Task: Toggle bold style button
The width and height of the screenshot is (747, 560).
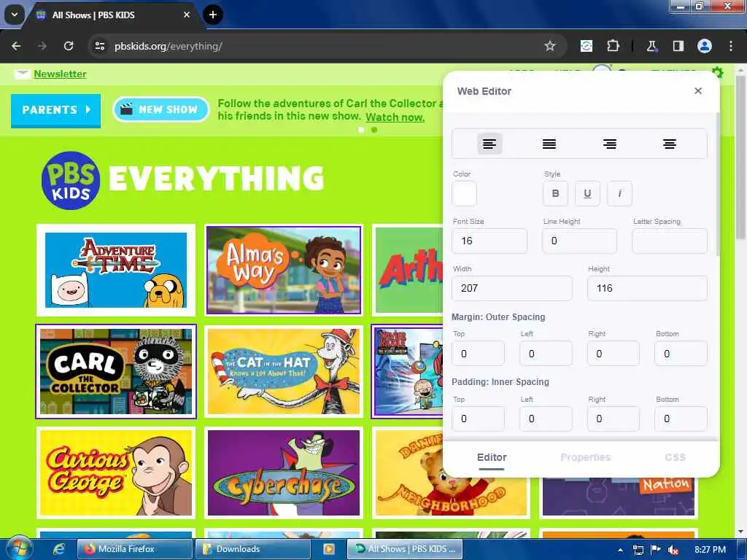Action: point(555,193)
